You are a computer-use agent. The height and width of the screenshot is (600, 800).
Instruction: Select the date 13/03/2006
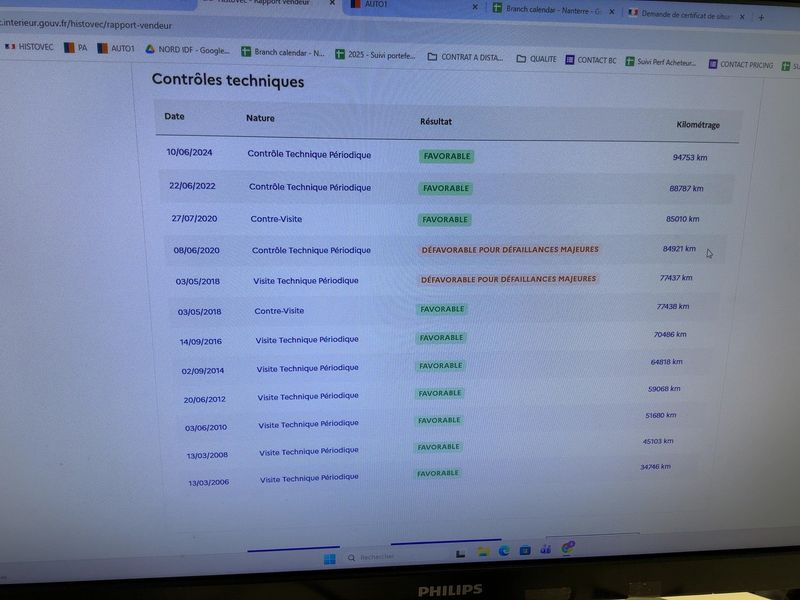(209, 482)
